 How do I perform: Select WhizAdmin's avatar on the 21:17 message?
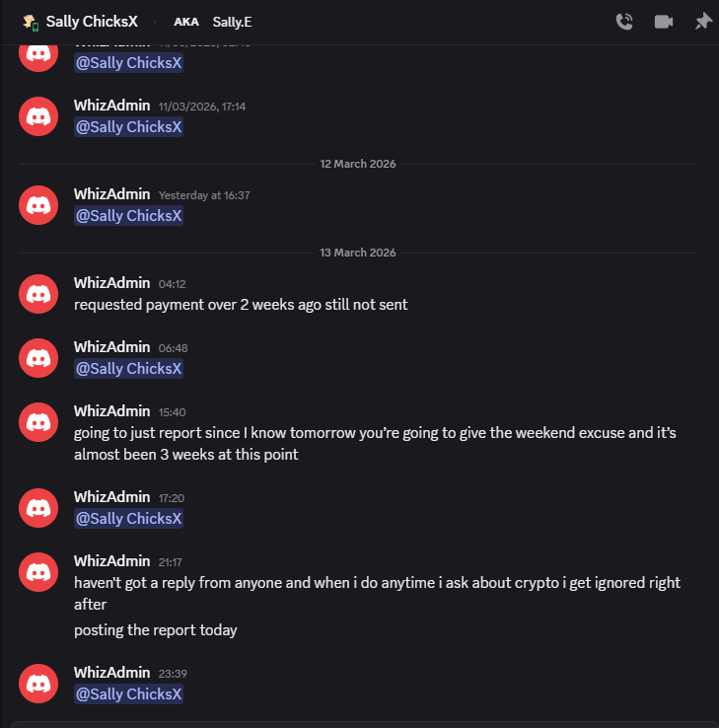[x=38, y=571]
